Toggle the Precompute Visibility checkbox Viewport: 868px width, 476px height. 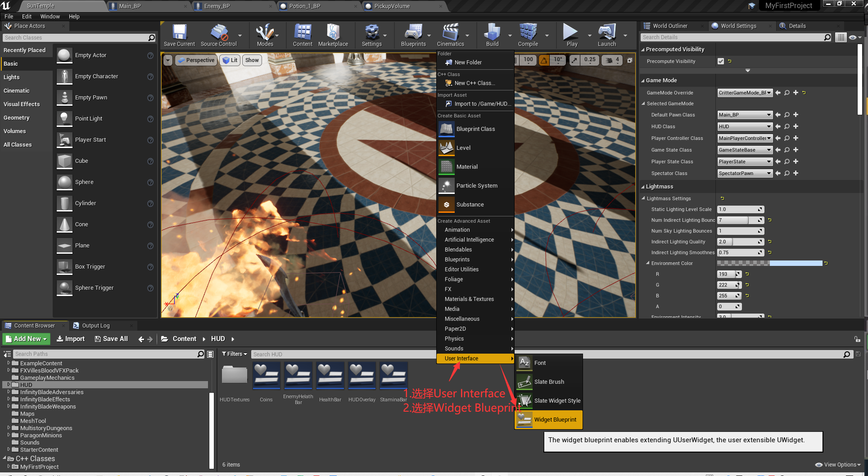[x=720, y=61]
